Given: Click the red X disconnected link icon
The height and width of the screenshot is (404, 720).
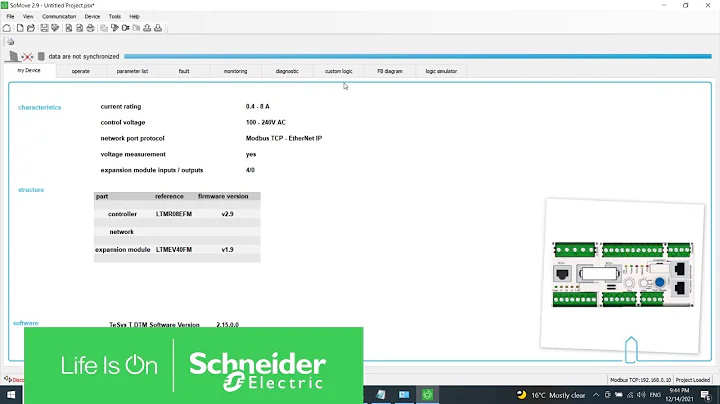Looking at the screenshot, I should pyautogui.click(x=28, y=56).
